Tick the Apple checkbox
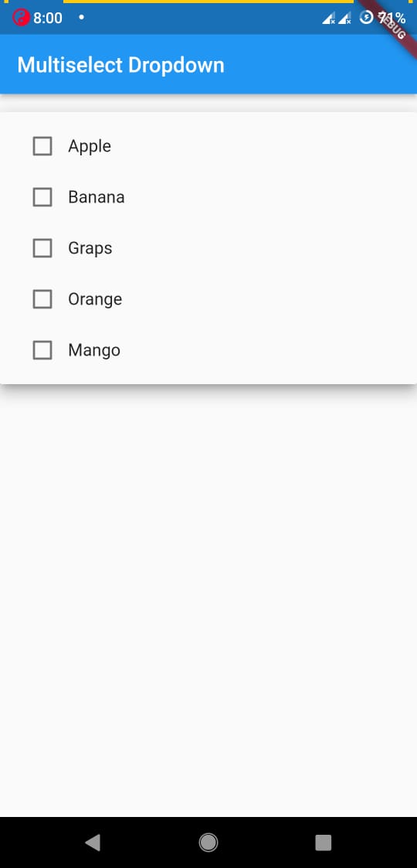The width and height of the screenshot is (417, 868). point(42,146)
